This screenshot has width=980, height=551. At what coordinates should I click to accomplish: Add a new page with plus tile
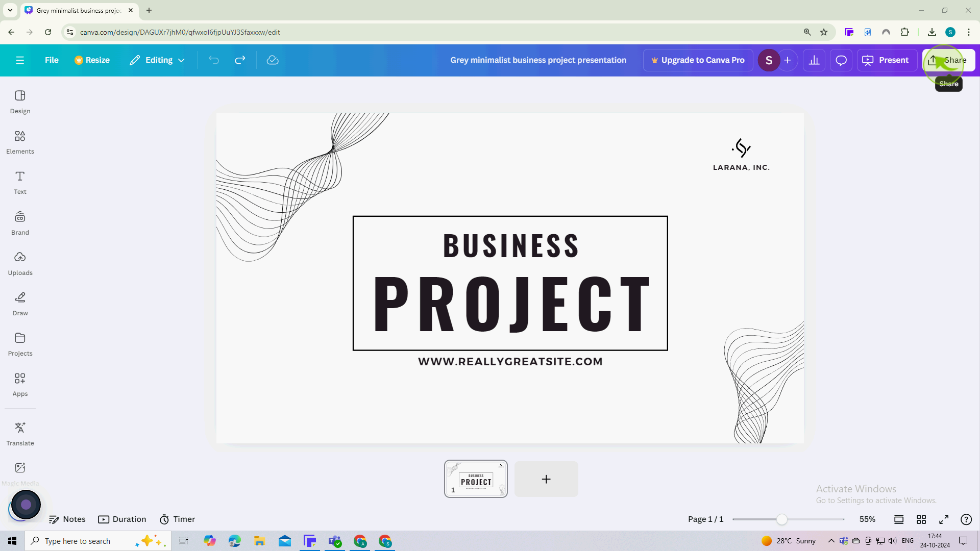click(546, 479)
